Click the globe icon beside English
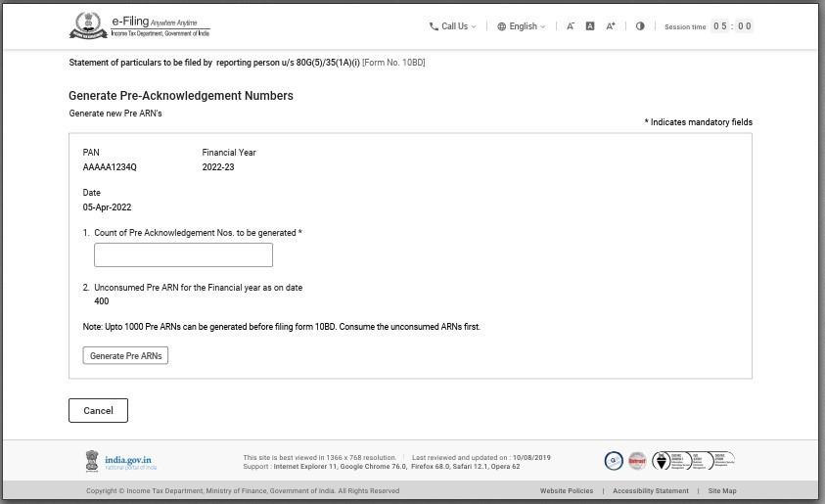Screen dimensions: 825x504 [x=502, y=26]
